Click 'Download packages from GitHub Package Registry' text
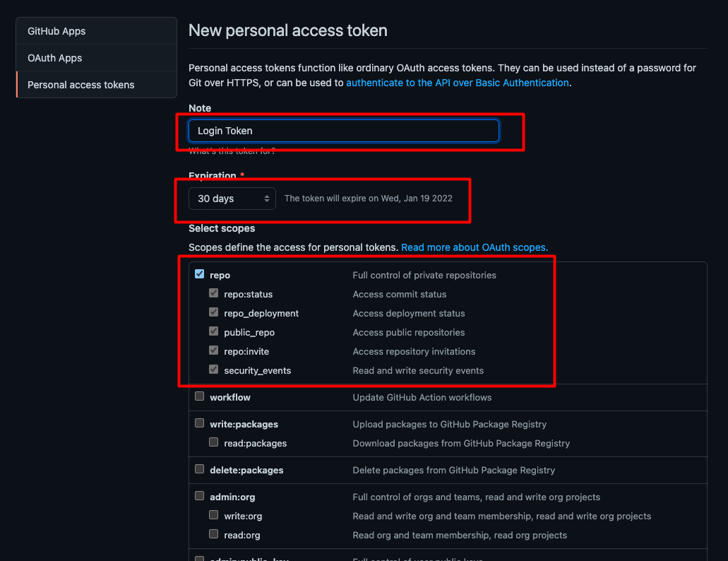Viewport: 728px width, 561px height. click(461, 444)
